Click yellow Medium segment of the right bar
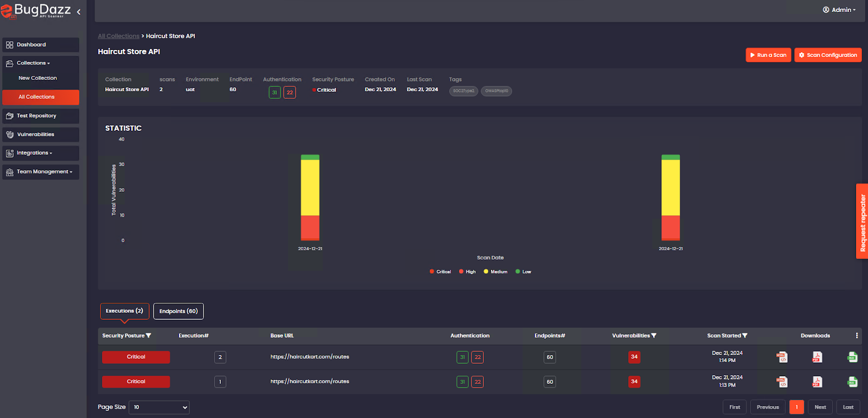The image size is (868, 418). pyautogui.click(x=671, y=187)
